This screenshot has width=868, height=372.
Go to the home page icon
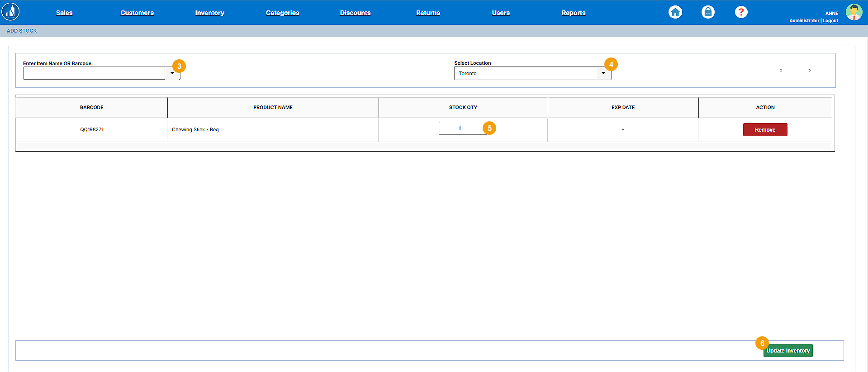coord(675,12)
